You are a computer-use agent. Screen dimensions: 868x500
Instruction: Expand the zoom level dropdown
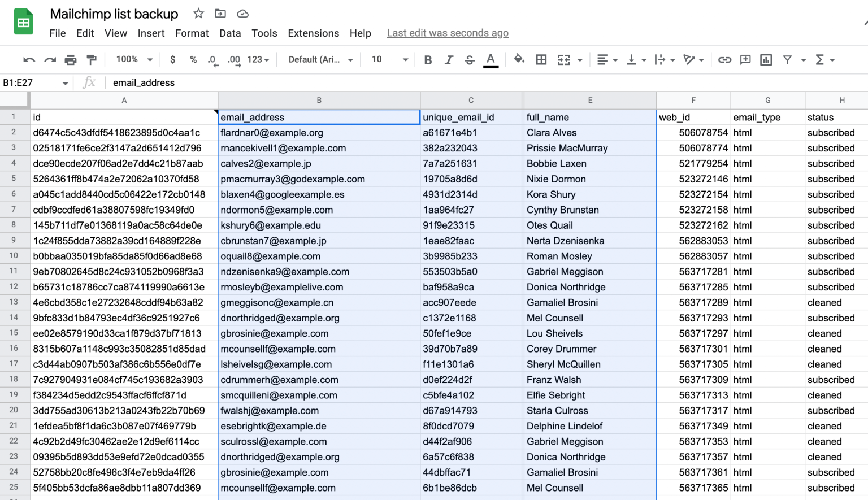[x=134, y=59]
